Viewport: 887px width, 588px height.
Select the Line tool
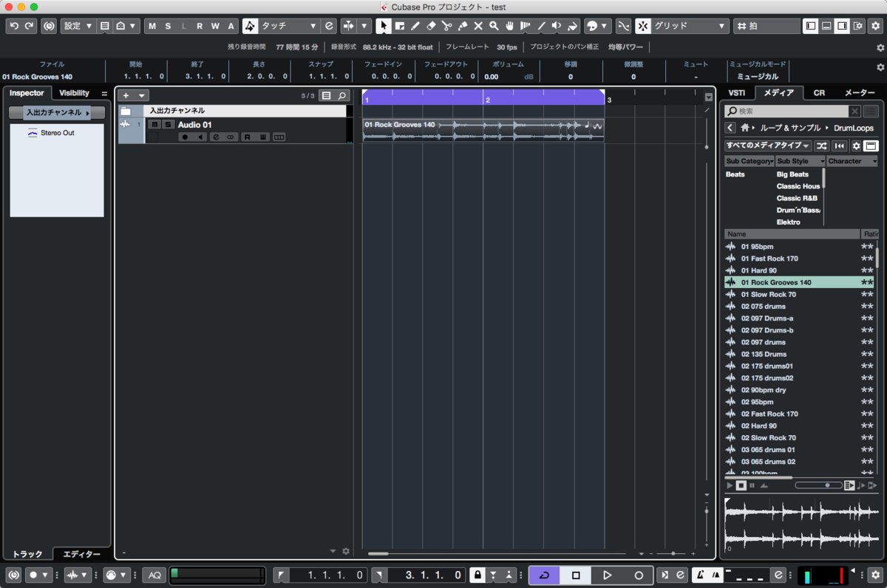(541, 26)
